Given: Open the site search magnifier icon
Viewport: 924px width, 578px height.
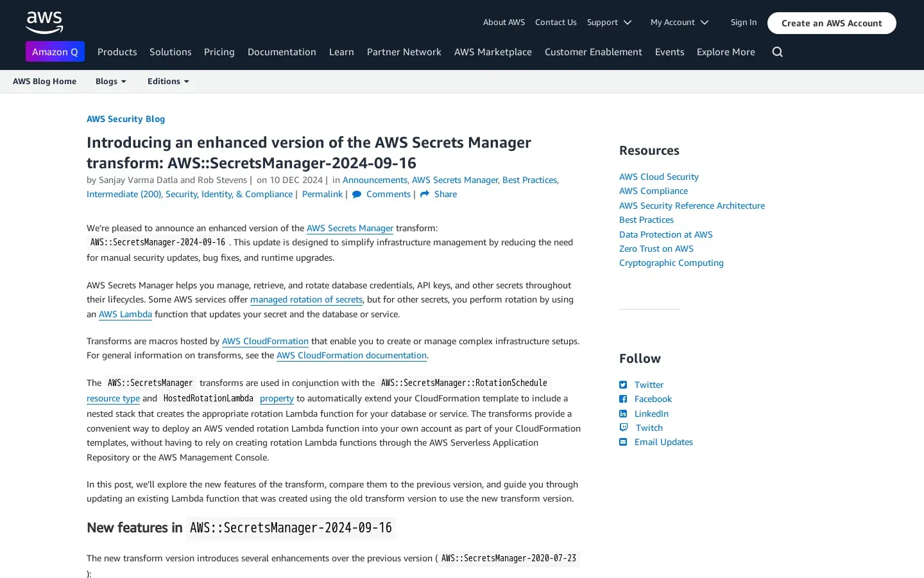Looking at the screenshot, I should click(x=777, y=52).
